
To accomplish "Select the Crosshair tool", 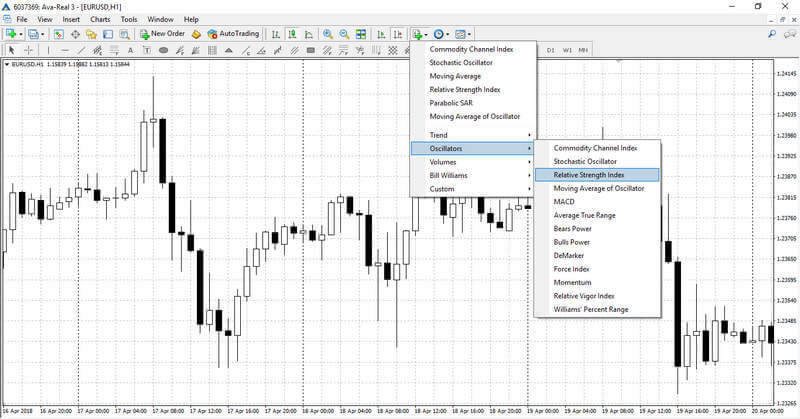I will pos(29,50).
